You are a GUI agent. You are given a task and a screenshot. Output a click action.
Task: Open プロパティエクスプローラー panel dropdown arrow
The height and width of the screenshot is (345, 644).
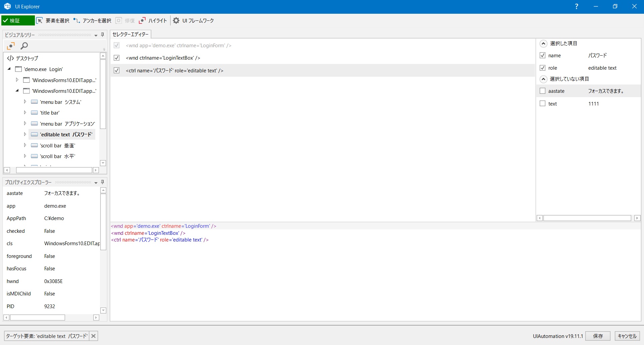[x=96, y=183]
